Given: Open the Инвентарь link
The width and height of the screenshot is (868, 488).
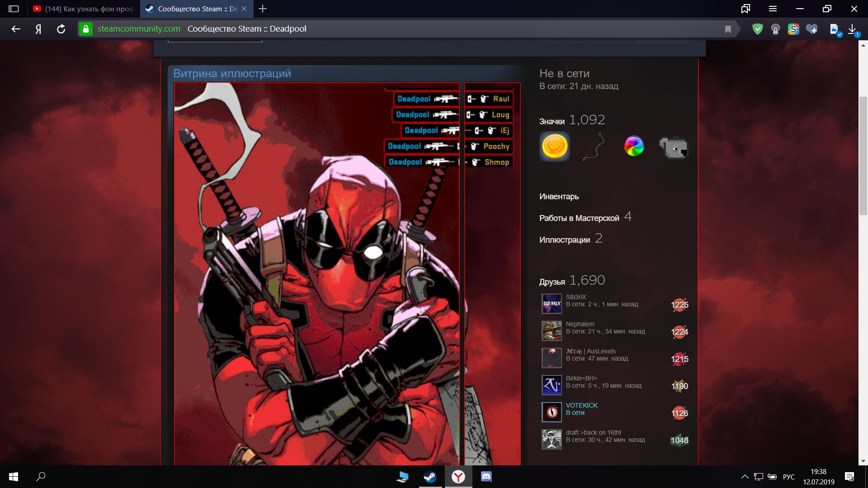Looking at the screenshot, I should [559, 197].
